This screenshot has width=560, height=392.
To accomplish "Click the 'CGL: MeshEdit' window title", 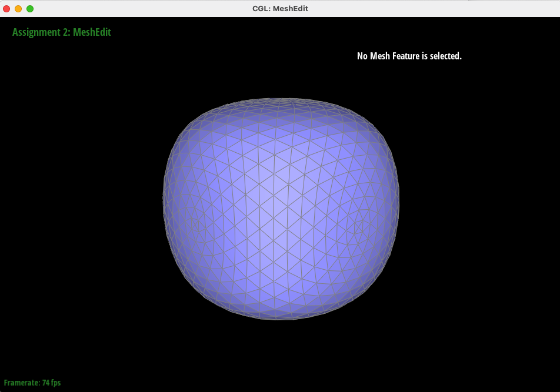I will pyautogui.click(x=280, y=9).
